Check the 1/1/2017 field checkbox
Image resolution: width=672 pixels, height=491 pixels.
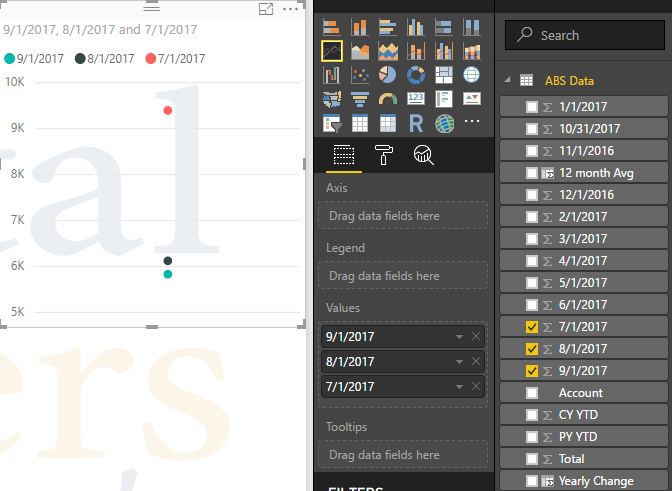[x=531, y=107]
